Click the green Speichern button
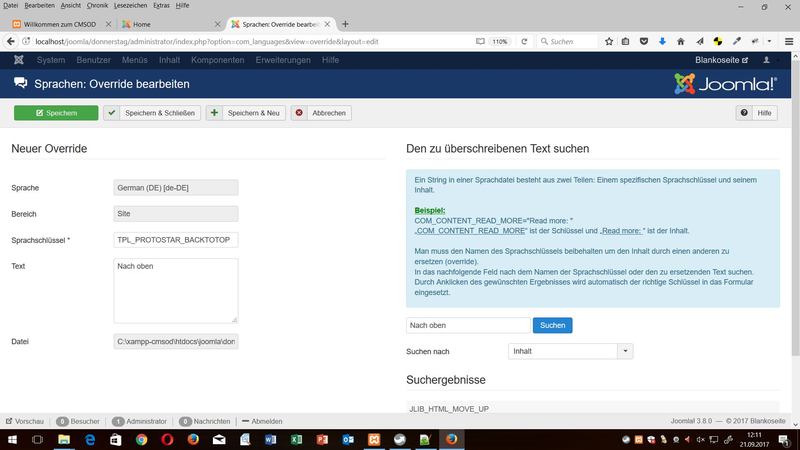This screenshot has width=800, height=450. point(56,113)
